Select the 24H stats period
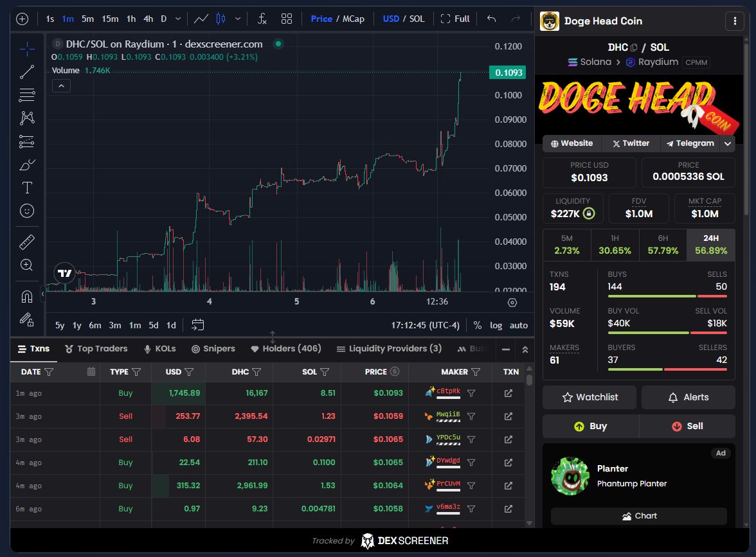Image resolution: width=756 pixels, height=557 pixels. [711, 245]
